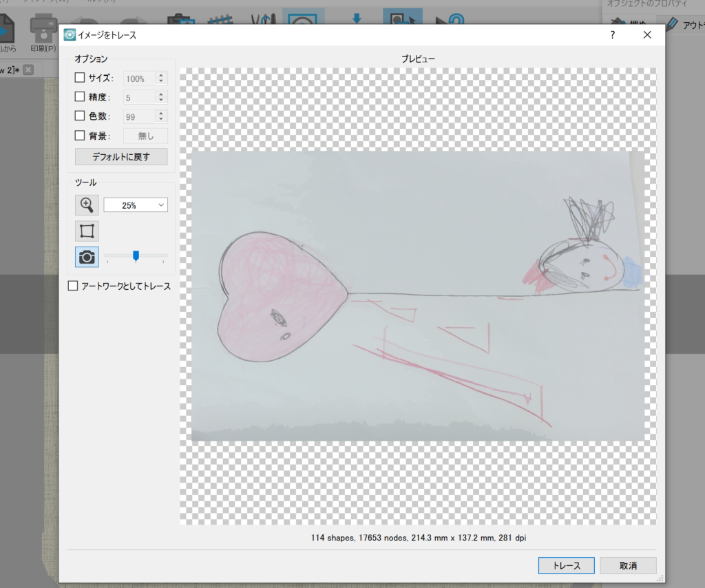Enable the 精度 checkbox
Viewport: 705px width, 588px height.
tap(80, 98)
